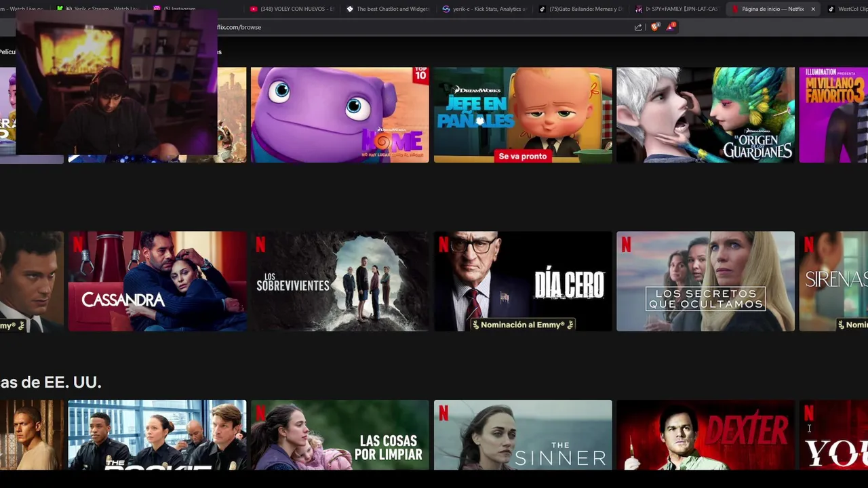Open the Jefe en Pañales title card

pyautogui.click(x=523, y=115)
